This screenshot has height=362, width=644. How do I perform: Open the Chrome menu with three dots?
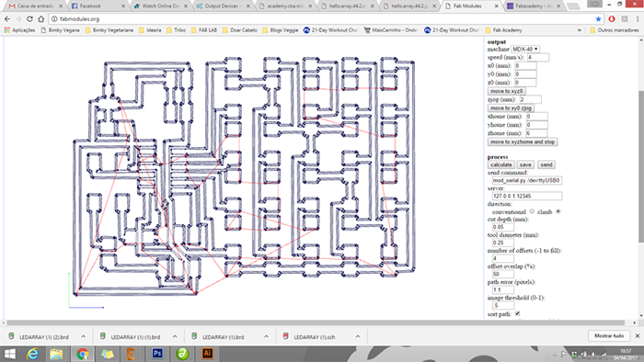638,19
